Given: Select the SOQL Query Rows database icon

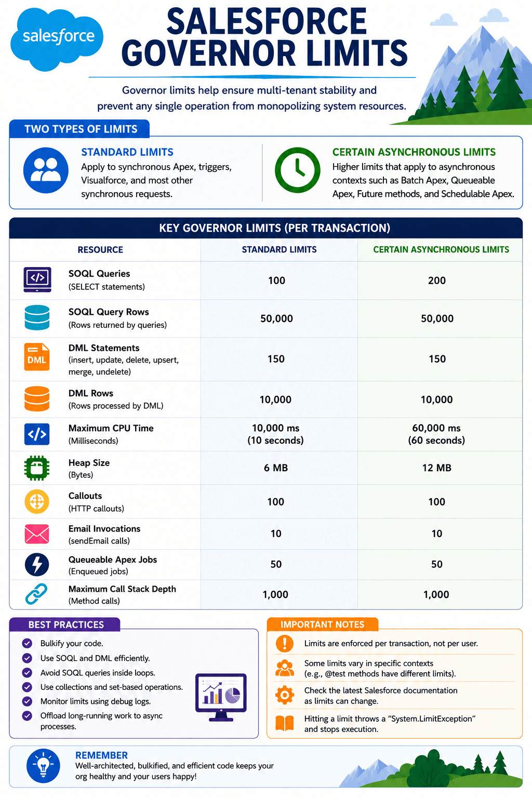Looking at the screenshot, I should (37, 317).
